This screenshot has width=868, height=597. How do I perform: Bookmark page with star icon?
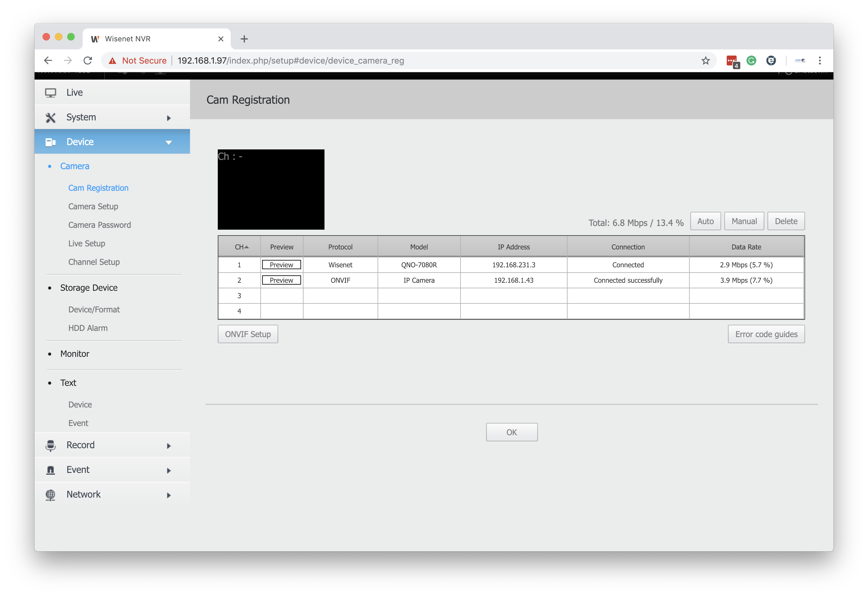pyautogui.click(x=705, y=61)
